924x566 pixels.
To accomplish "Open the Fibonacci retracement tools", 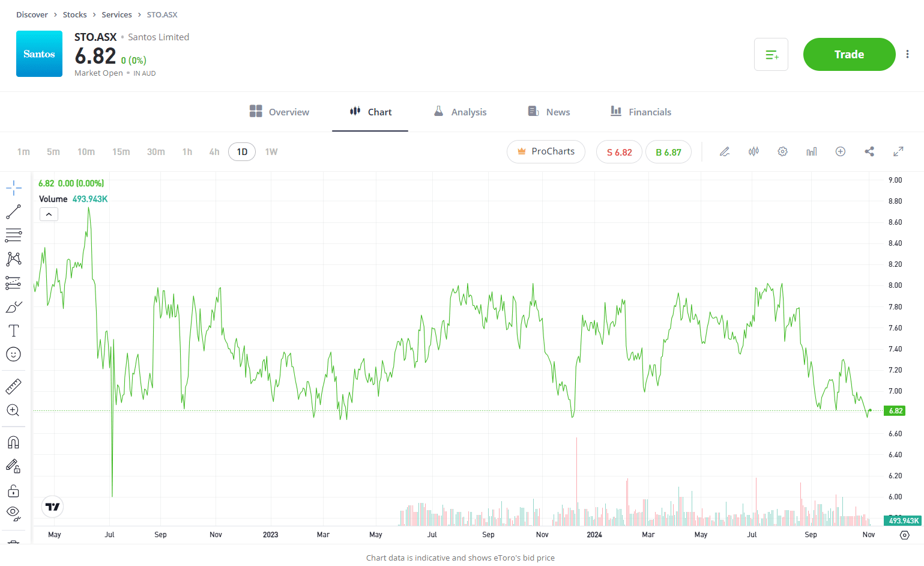I will pos(14,235).
